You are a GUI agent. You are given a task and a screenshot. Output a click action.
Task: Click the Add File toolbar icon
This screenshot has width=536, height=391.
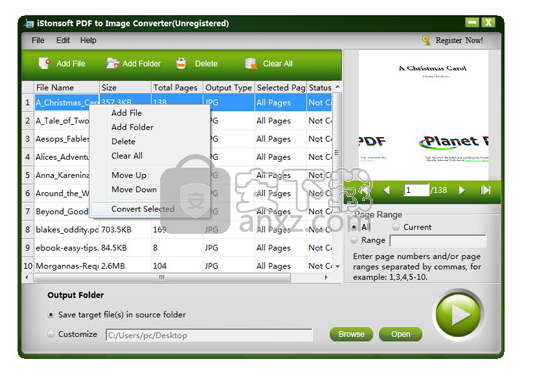coord(44,63)
